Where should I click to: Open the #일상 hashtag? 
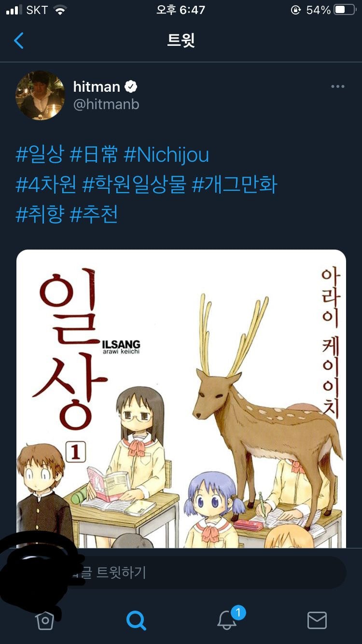(x=40, y=155)
